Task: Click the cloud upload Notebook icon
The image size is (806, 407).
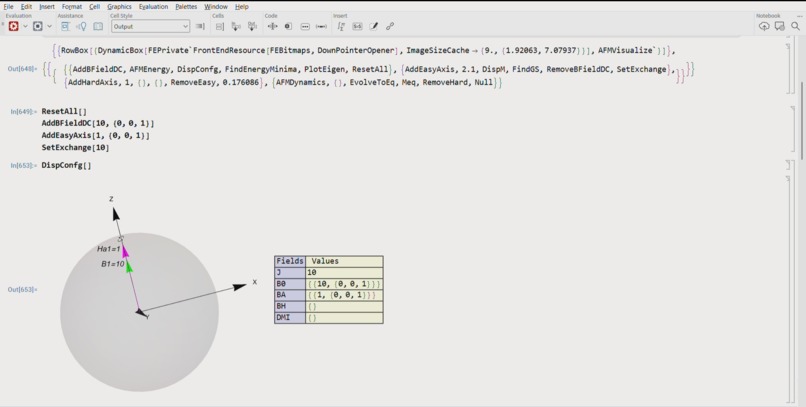Action: pyautogui.click(x=764, y=26)
